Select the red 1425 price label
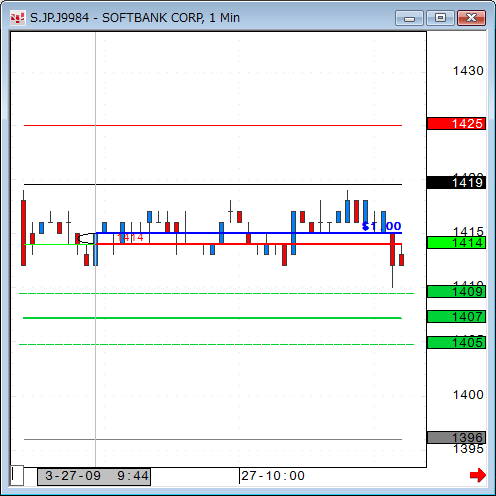The width and height of the screenshot is (496, 496). (x=456, y=124)
